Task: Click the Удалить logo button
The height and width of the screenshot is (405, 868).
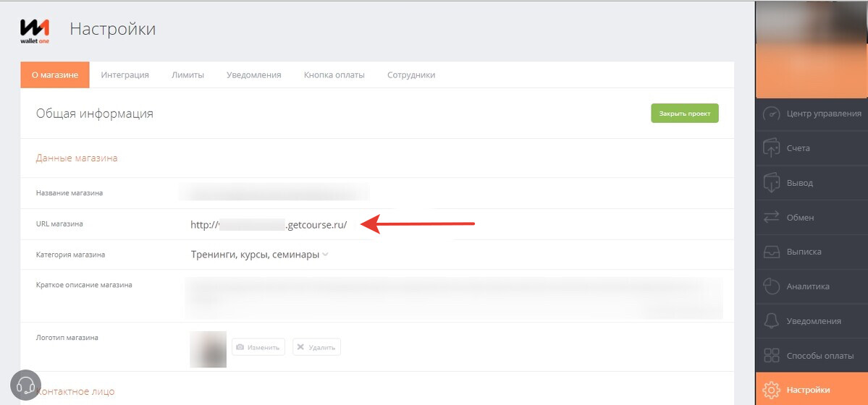Action: (316, 347)
